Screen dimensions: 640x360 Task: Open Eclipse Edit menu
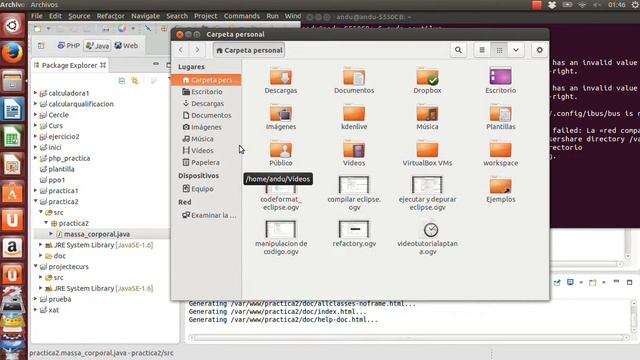[55, 16]
